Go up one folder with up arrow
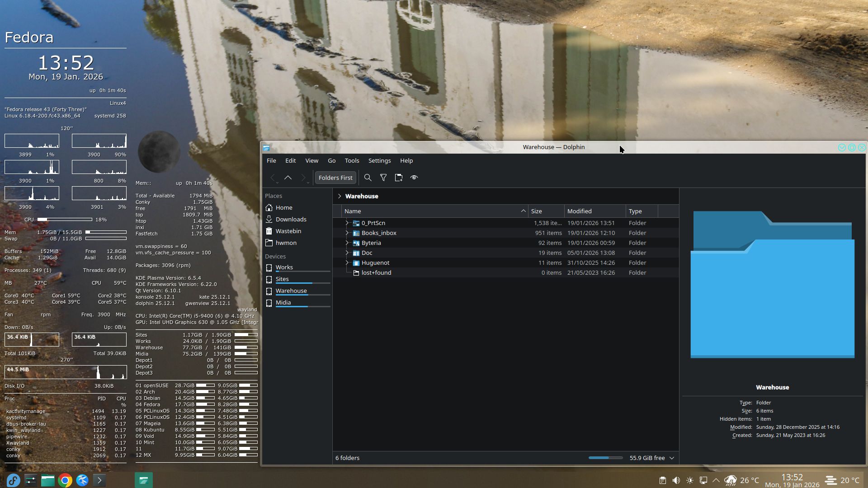This screenshot has height=488, width=868. (x=288, y=178)
